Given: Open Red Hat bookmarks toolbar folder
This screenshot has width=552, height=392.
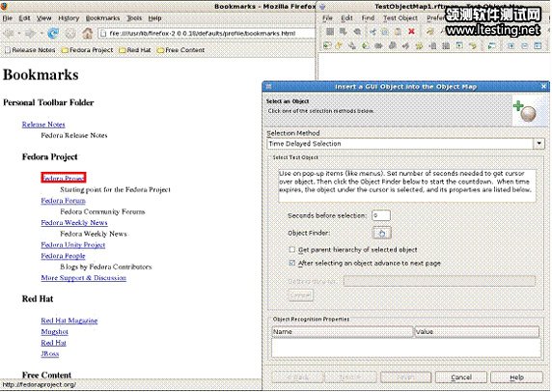Looking at the screenshot, I should 135,50.
